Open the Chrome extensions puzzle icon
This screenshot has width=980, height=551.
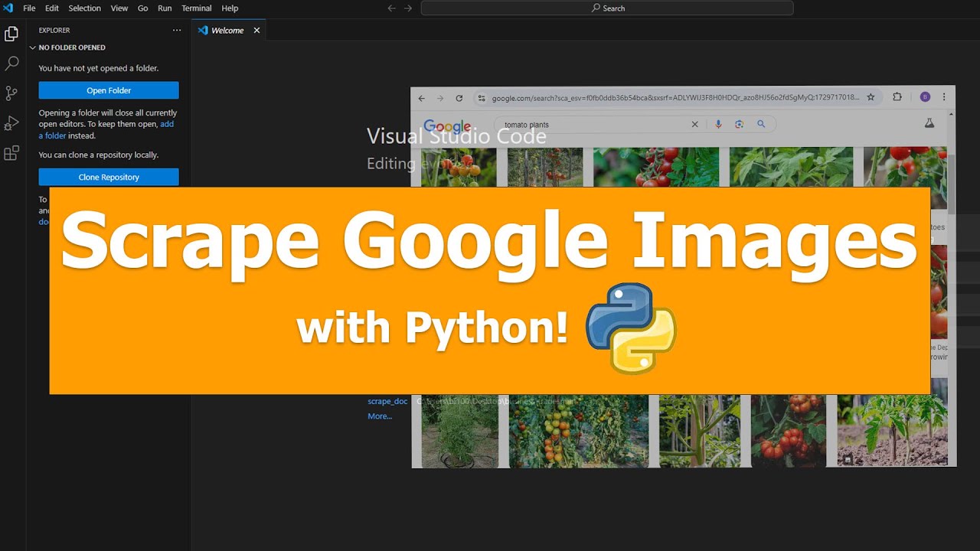[x=897, y=97]
